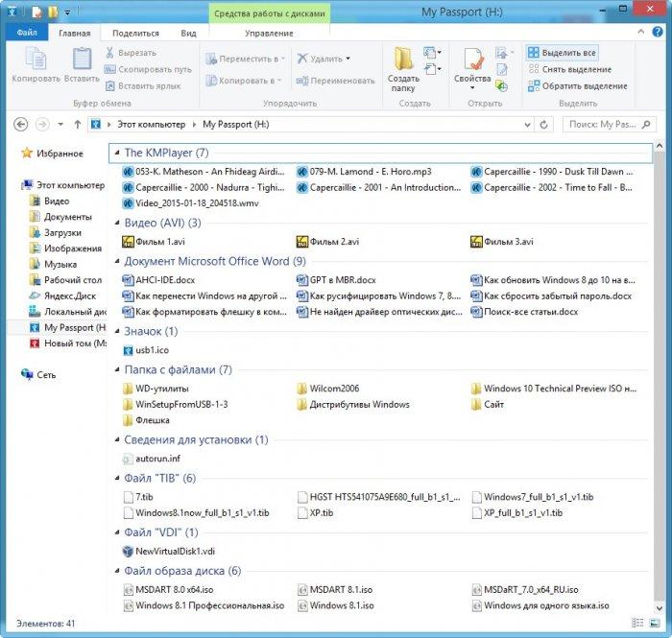Image resolution: width=672 pixels, height=638 pixels.
Task: Collapse the ribbon with the chevron
Action: tap(640, 32)
